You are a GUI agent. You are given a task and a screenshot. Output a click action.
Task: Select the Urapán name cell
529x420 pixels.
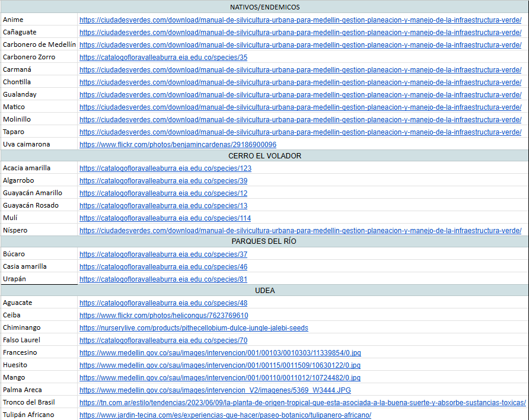tap(39, 279)
